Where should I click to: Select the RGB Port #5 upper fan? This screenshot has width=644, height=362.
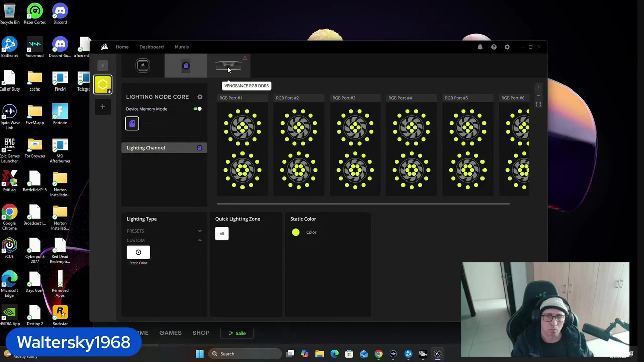pos(468,127)
